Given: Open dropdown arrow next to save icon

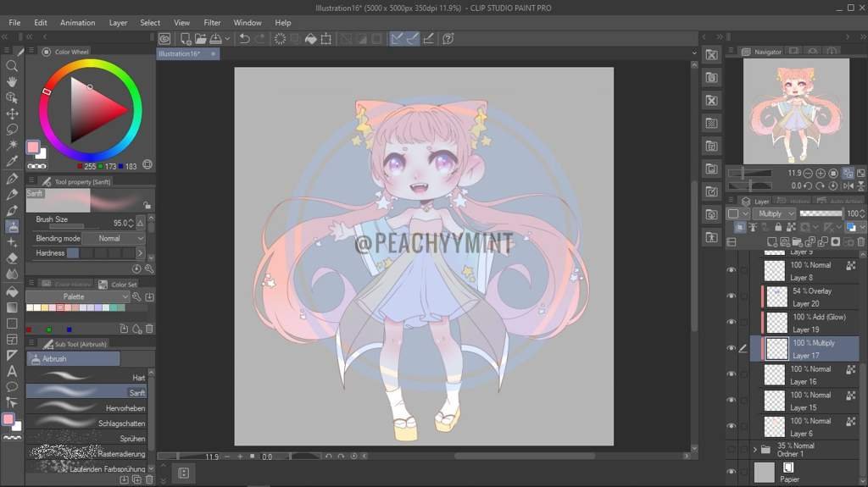Looking at the screenshot, I should pos(227,39).
